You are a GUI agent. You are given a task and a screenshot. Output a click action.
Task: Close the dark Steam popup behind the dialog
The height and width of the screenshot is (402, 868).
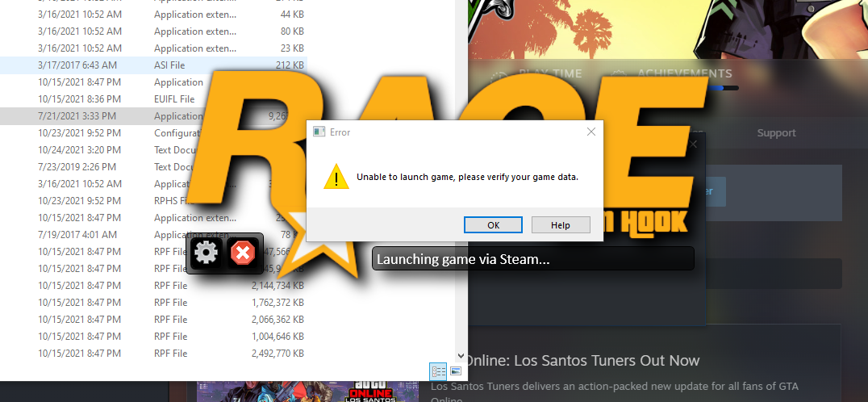tap(694, 144)
